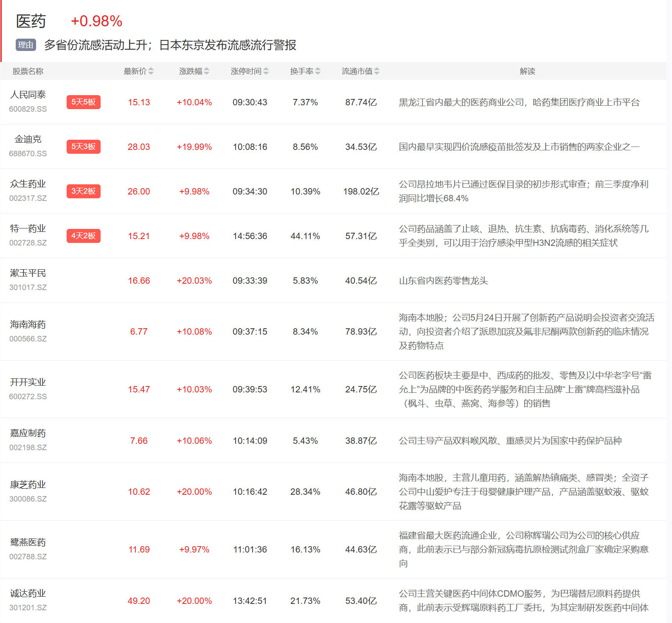Click the 股票名称 column header
This screenshot has height=623, width=672.
[x=28, y=71]
